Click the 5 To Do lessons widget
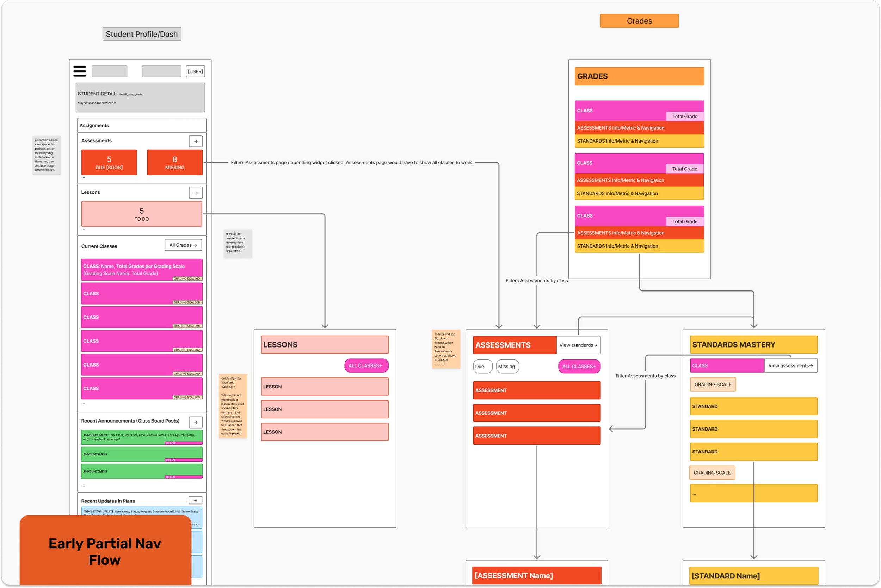 point(141,214)
